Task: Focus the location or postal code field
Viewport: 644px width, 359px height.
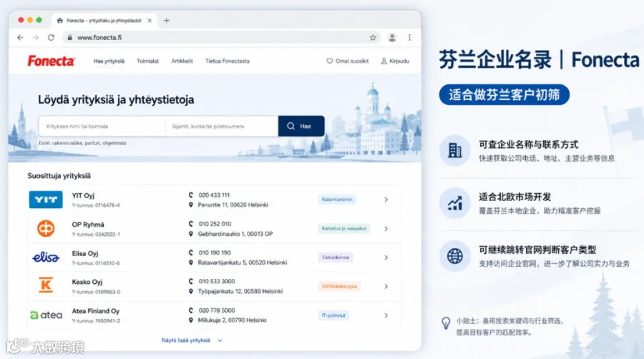Action: coord(222,127)
